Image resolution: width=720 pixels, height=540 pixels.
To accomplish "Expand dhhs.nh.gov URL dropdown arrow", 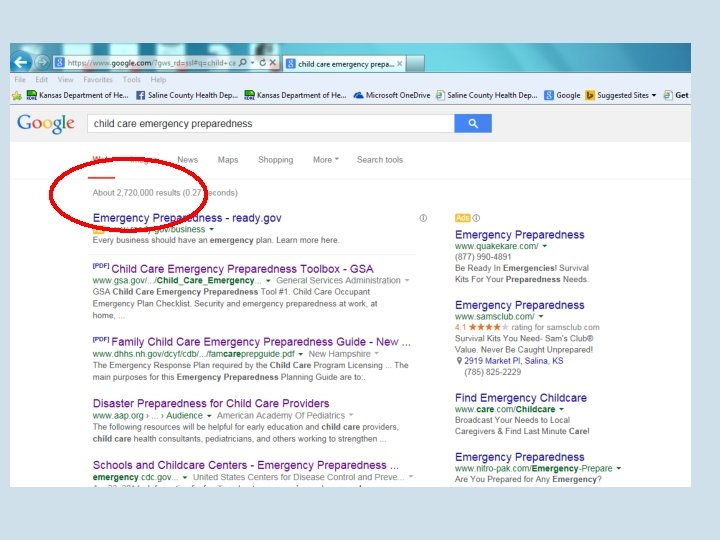I will [x=300, y=354].
